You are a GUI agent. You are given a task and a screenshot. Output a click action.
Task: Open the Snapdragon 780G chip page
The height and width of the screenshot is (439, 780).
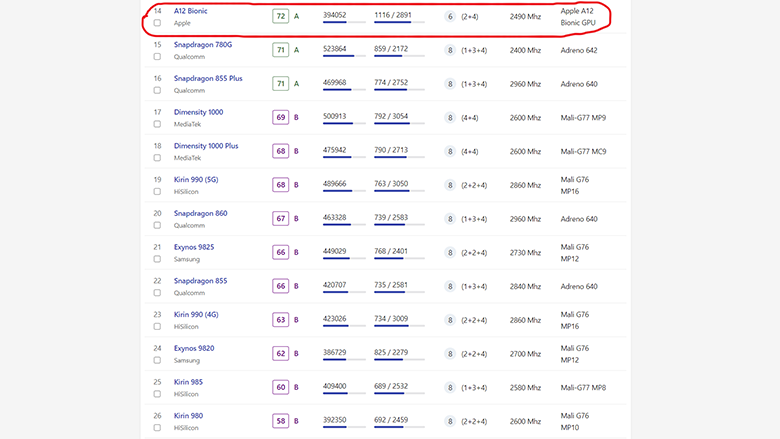click(203, 45)
